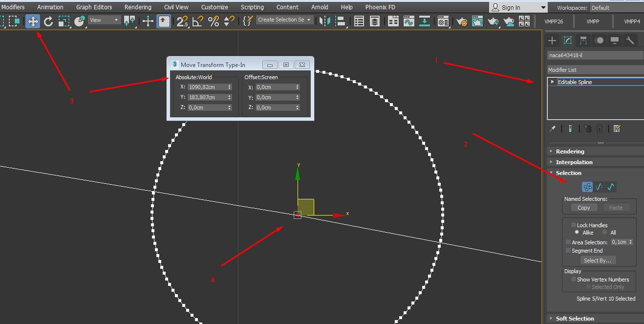Open the Graph Editors menu
This screenshot has width=644, height=324.
[x=94, y=7]
